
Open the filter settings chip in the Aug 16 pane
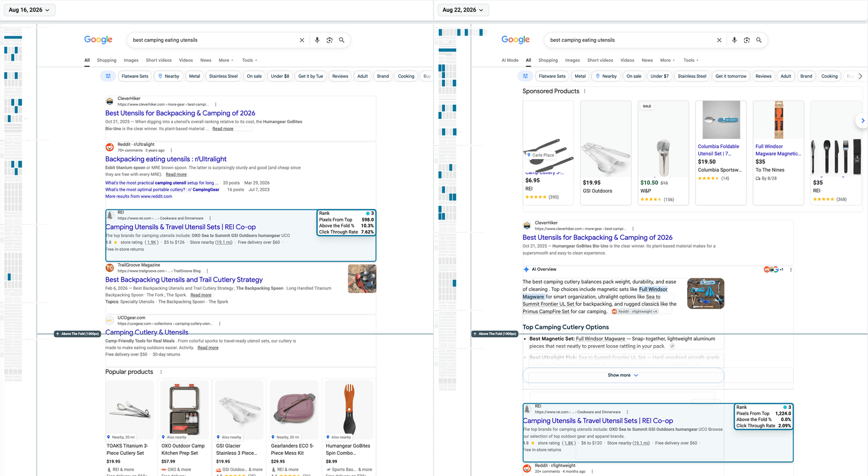(108, 76)
